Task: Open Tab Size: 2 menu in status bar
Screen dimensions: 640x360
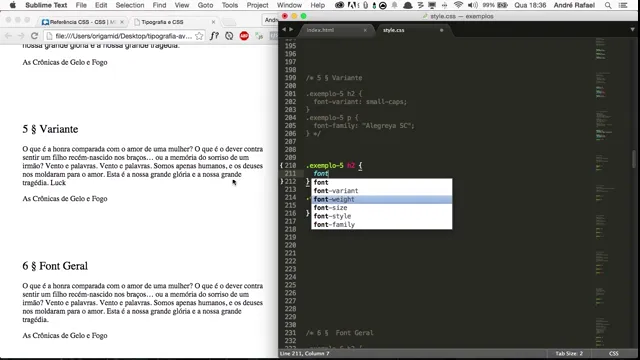Action: click(x=569, y=353)
